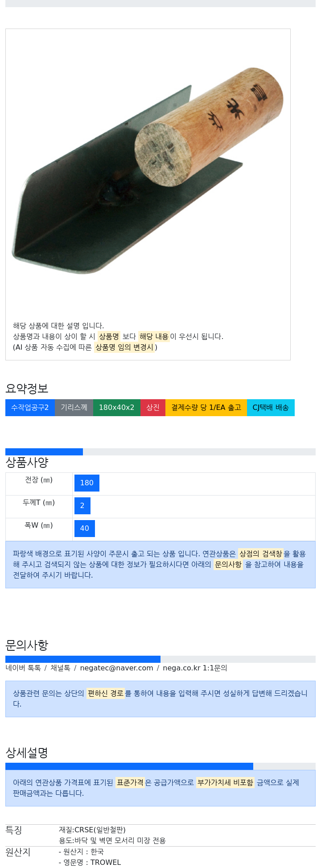Image resolution: width=321 pixels, height=868 pixels.
Task: Click the 결제수량 당 1/EA 출고 badge
Action: (206, 408)
